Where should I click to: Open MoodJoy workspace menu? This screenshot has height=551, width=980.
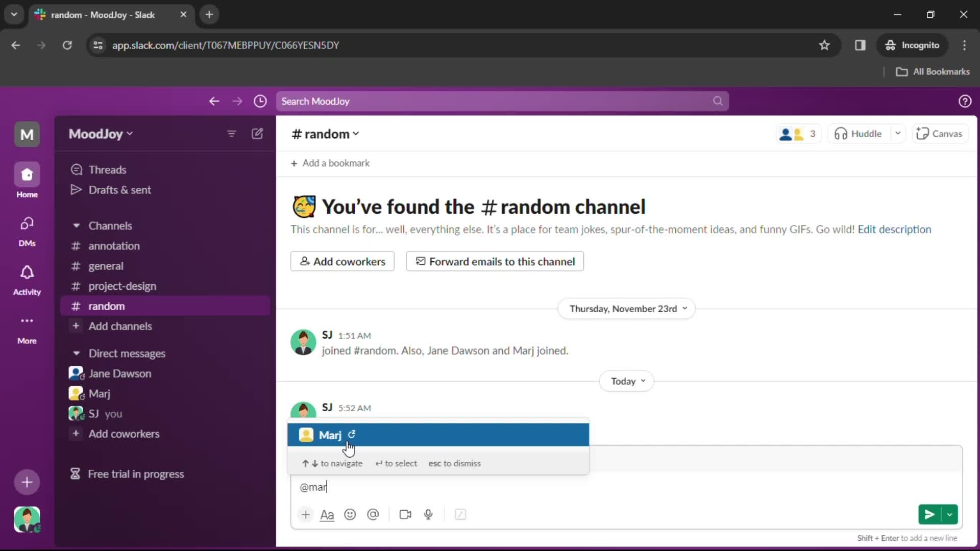pos(101,134)
